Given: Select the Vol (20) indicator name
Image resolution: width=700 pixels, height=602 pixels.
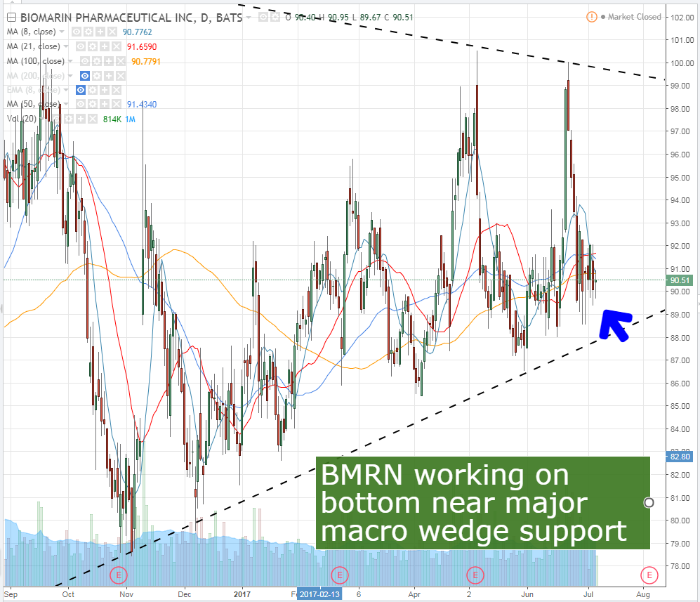Looking at the screenshot, I should click(x=22, y=119).
